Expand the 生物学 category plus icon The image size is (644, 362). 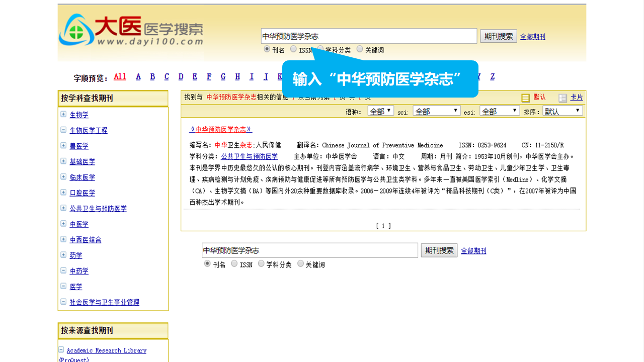click(x=63, y=114)
